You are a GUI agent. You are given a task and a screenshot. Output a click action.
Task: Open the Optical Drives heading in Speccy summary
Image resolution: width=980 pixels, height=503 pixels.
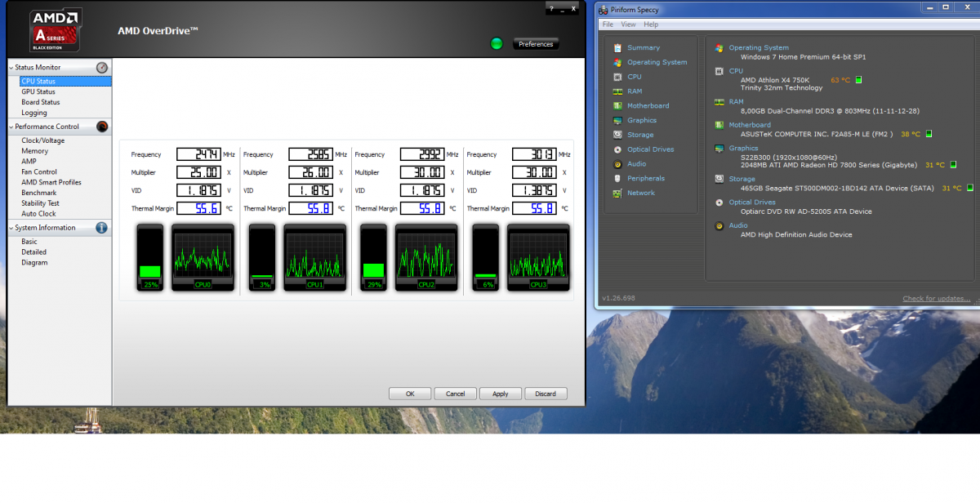[x=752, y=203]
